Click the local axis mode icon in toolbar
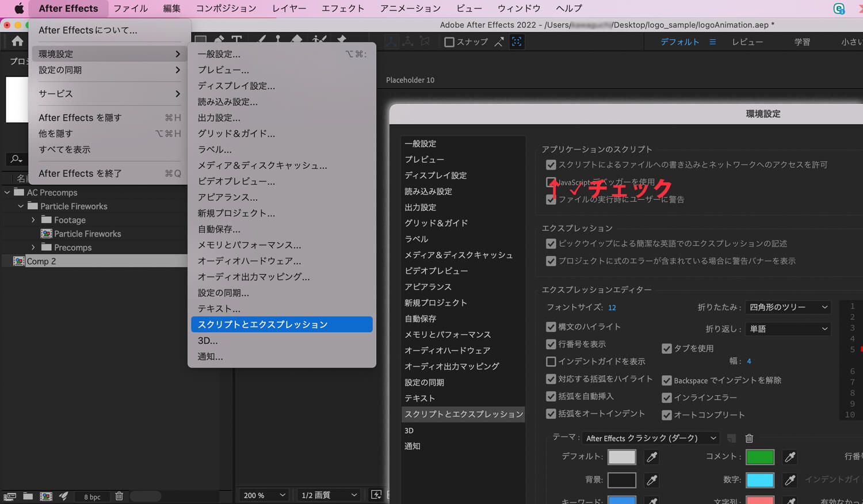Screen dimensions: 863x504 391,41
